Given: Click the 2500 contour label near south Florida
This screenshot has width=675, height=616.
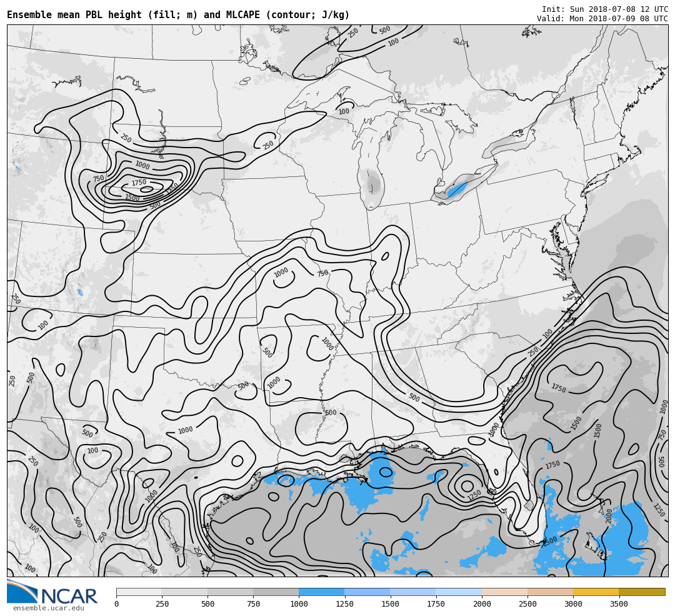Looking at the screenshot, I should pyautogui.click(x=549, y=541).
